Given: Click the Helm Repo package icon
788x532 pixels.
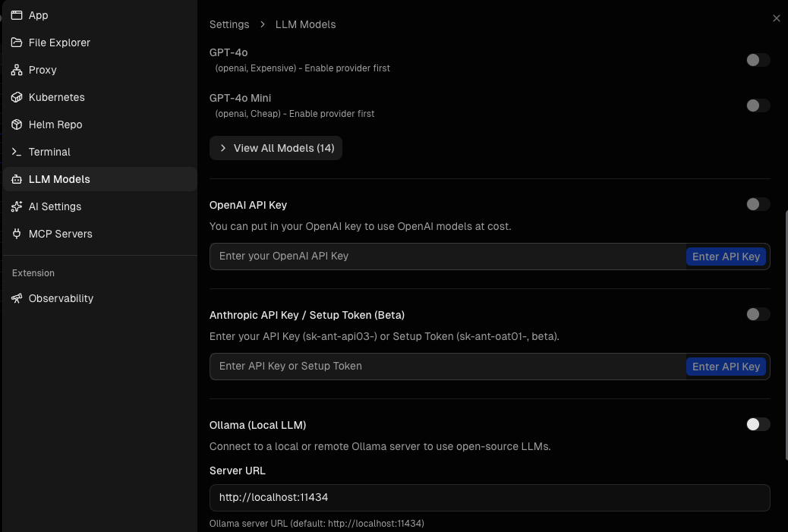Looking at the screenshot, I should [x=17, y=124].
